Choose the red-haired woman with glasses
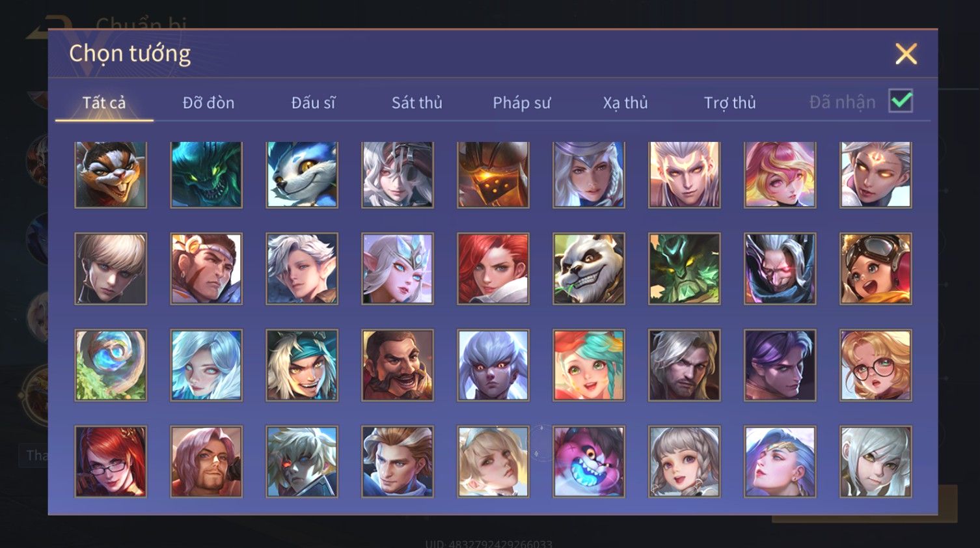This screenshot has height=548, width=980. tap(111, 461)
